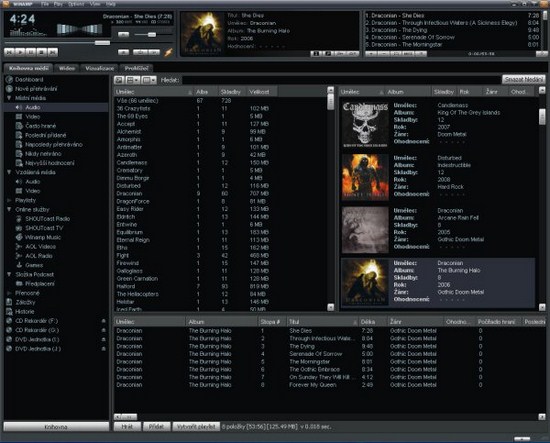The image size is (550, 443).
Task: Skip to the next track button
Action: point(53,52)
